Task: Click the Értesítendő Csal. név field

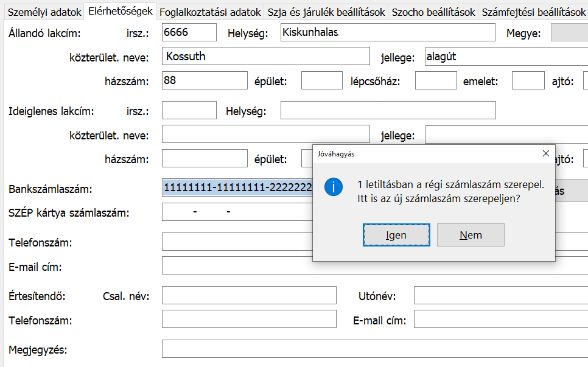Action: pos(249,296)
